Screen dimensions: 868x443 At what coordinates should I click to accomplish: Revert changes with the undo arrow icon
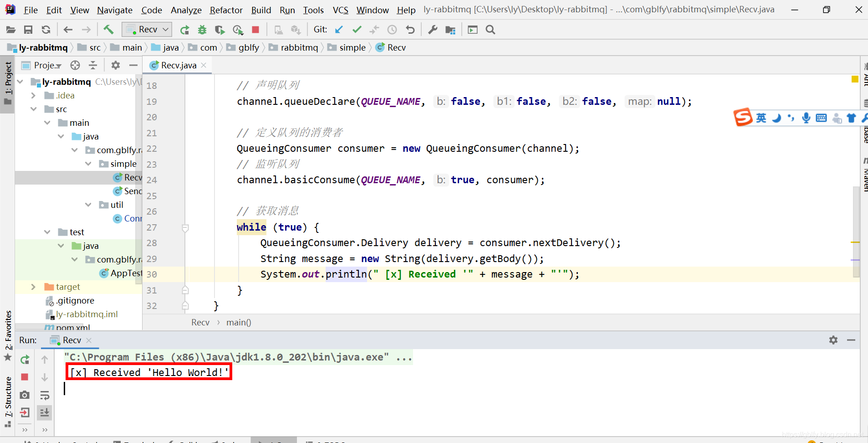[x=410, y=30]
